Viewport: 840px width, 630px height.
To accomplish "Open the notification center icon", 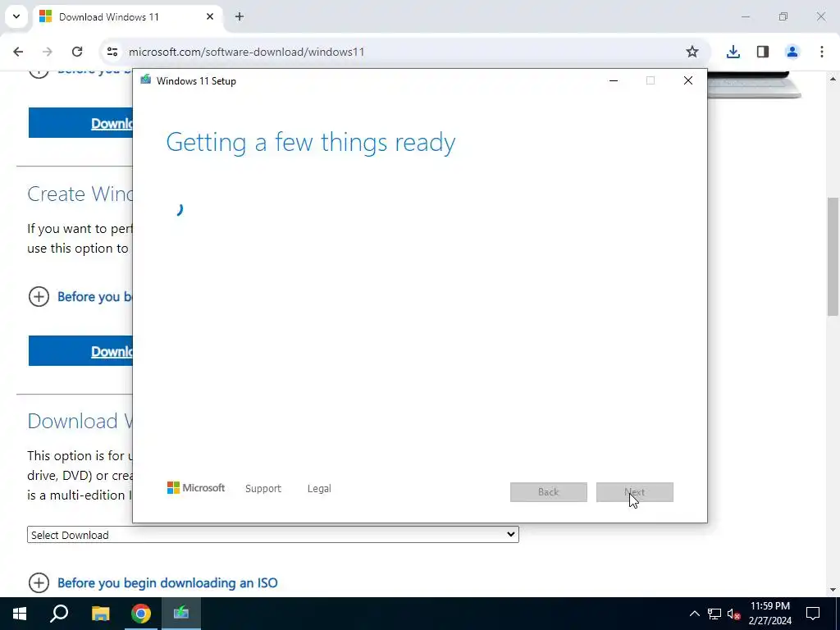I will pyautogui.click(x=813, y=614).
